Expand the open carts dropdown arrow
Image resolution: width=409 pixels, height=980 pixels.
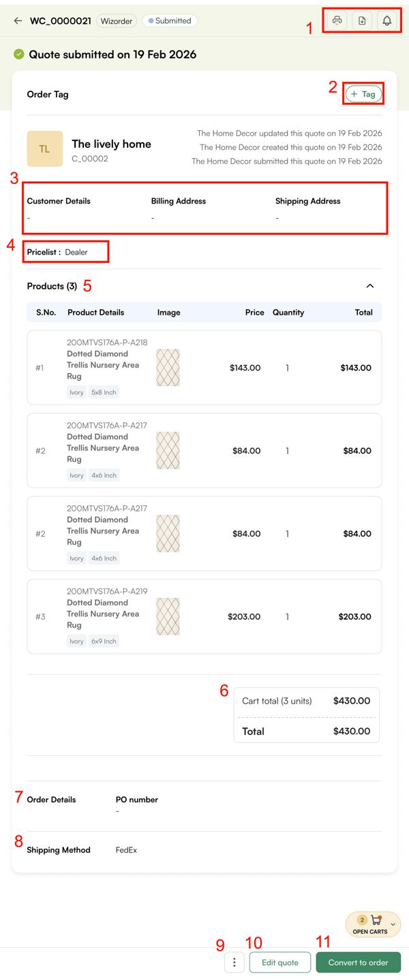pos(393,924)
